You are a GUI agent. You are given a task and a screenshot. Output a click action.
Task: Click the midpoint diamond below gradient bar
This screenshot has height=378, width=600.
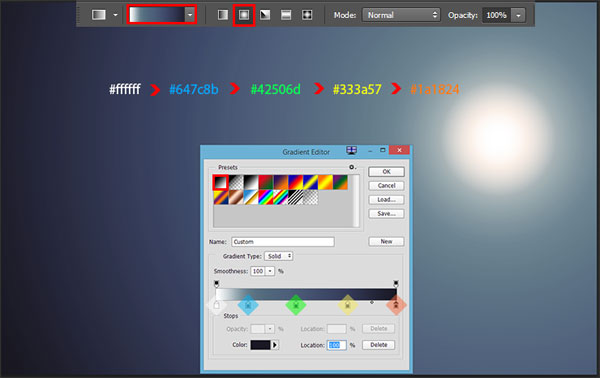point(372,302)
